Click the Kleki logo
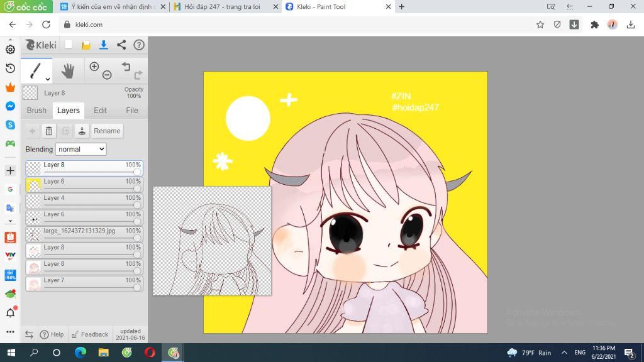644x362 pixels. pyautogui.click(x=41, y=45)
